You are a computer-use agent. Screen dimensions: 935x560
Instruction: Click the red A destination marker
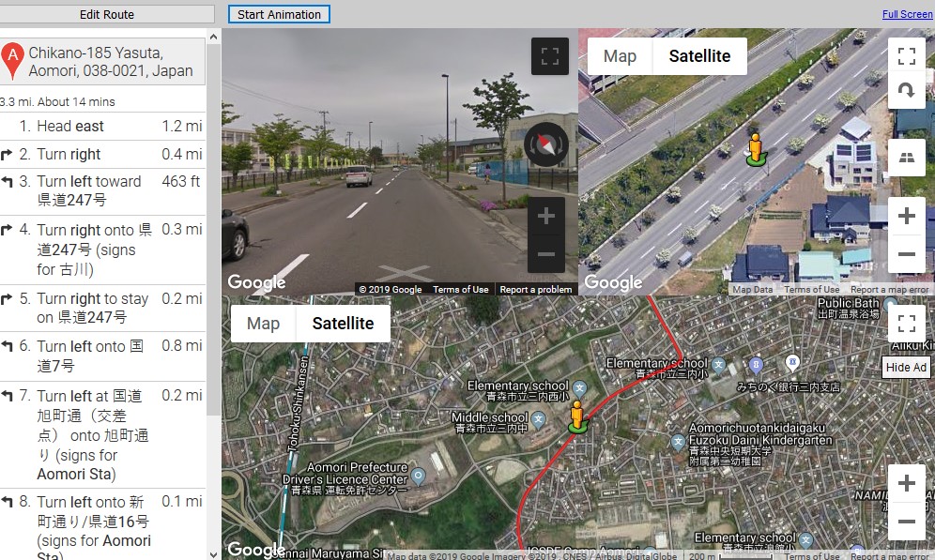click(x=12, y=61)
